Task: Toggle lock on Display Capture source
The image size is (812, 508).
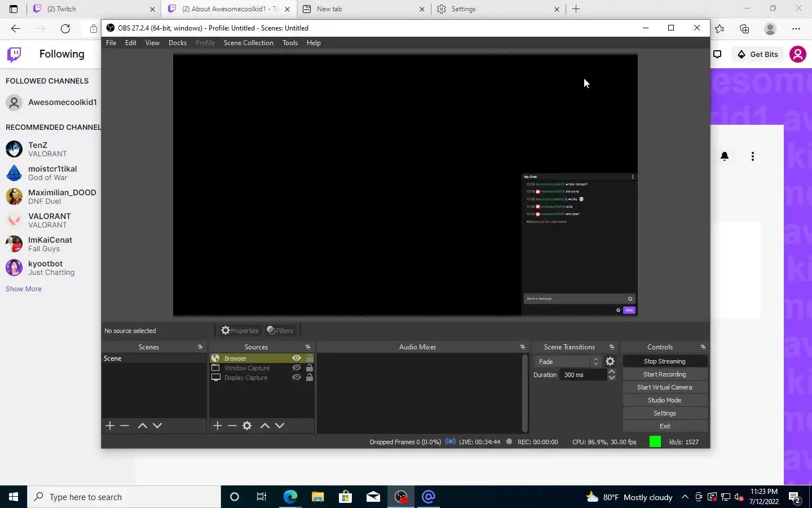Action: 310,378
